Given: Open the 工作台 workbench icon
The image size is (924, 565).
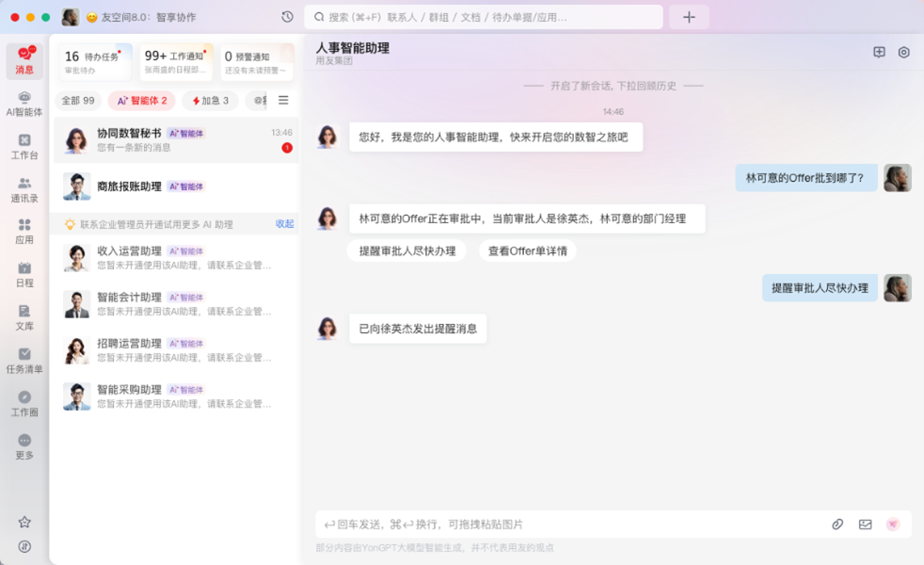Looking at the screenshot, I should point(24,146).
